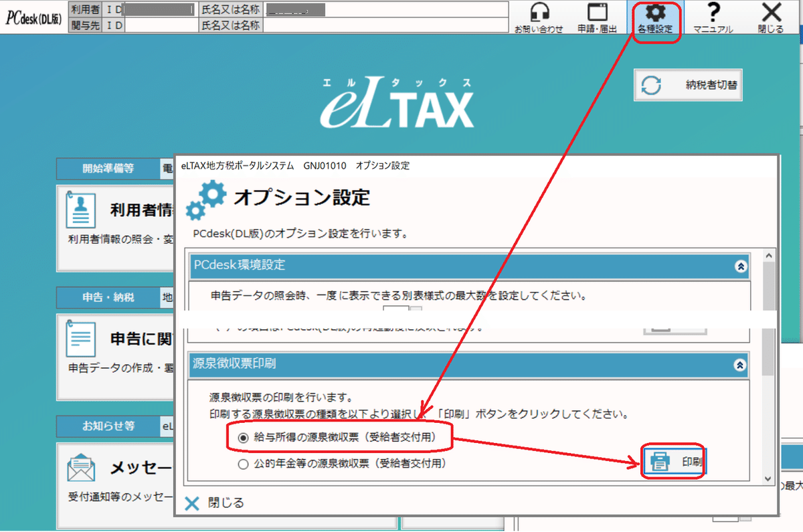The image size is (803, 532).
Task: Collapse the PCdesk環境設定 section chevron
Action: pos(739,266)
